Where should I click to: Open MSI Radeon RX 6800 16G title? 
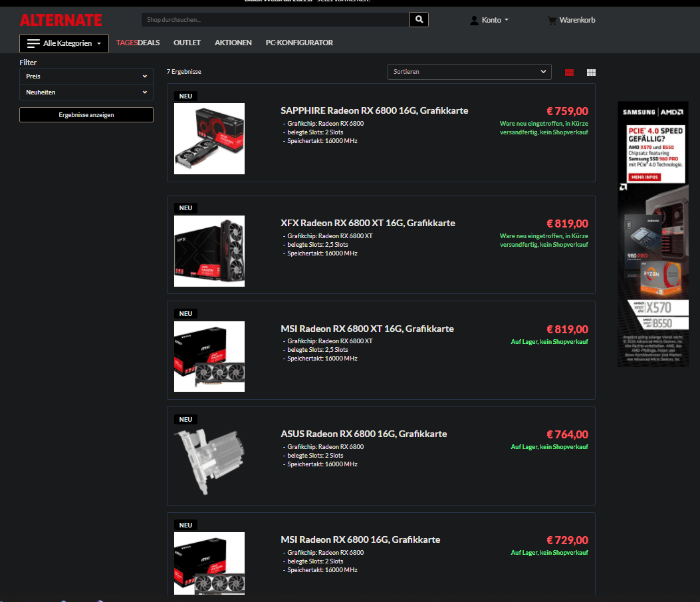(360, 540)
